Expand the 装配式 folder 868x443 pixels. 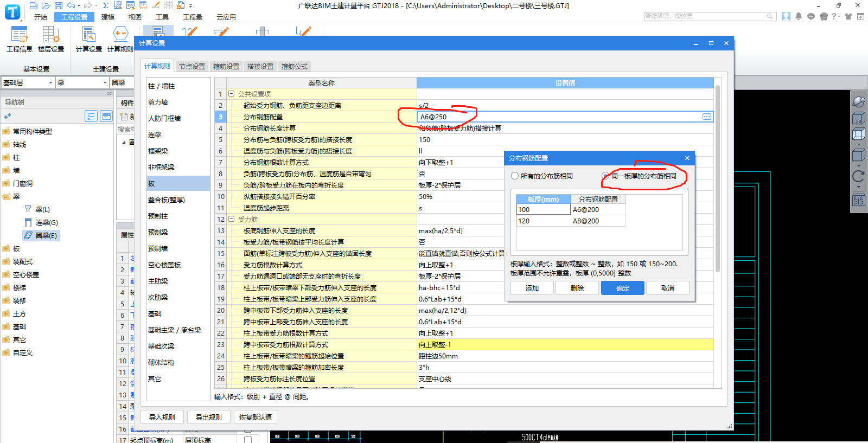tap(7, 261)
